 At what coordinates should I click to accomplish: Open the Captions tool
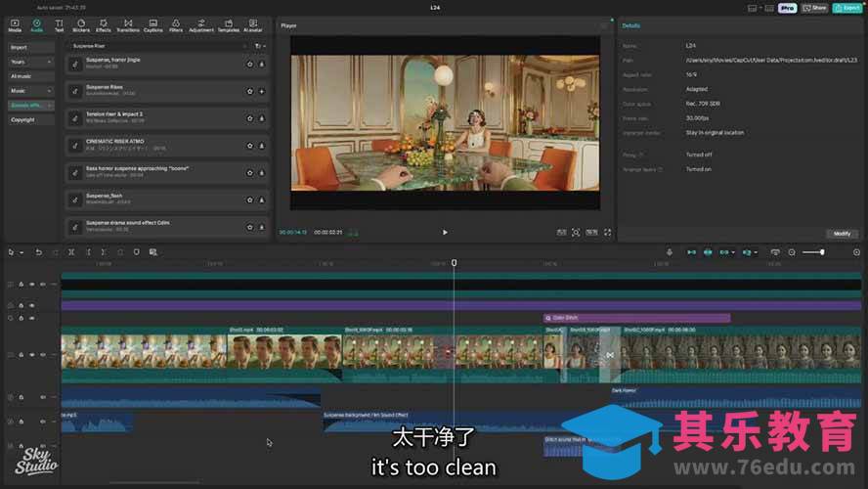click(153, 24)
